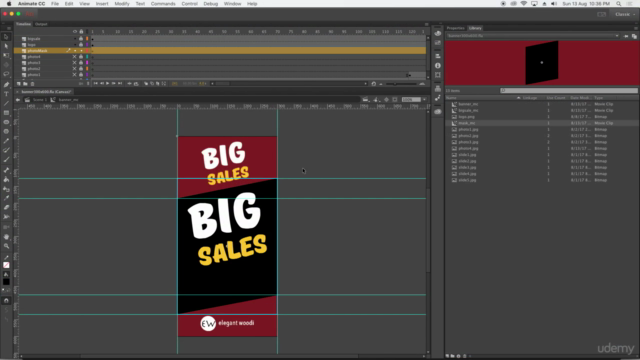Image resolution: width=640 pixels, height=360 pixels.
Task: Open the Modify menu
Action: pyautogui.click(x=122, y=4)
